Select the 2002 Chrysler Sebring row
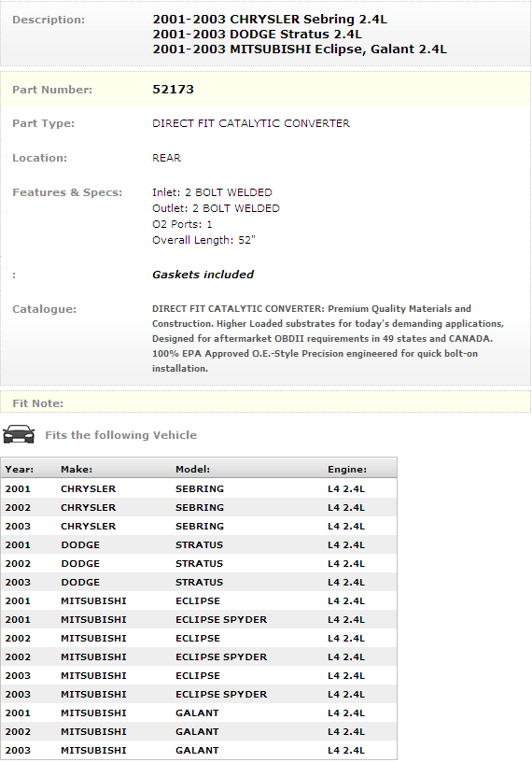This screenshot has height=762, width=532. pos(199,507)
